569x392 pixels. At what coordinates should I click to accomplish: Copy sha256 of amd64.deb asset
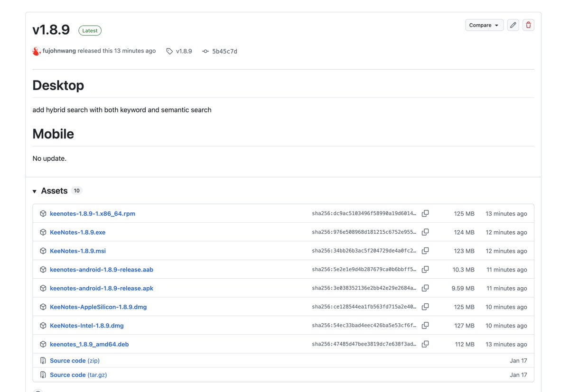425,344
